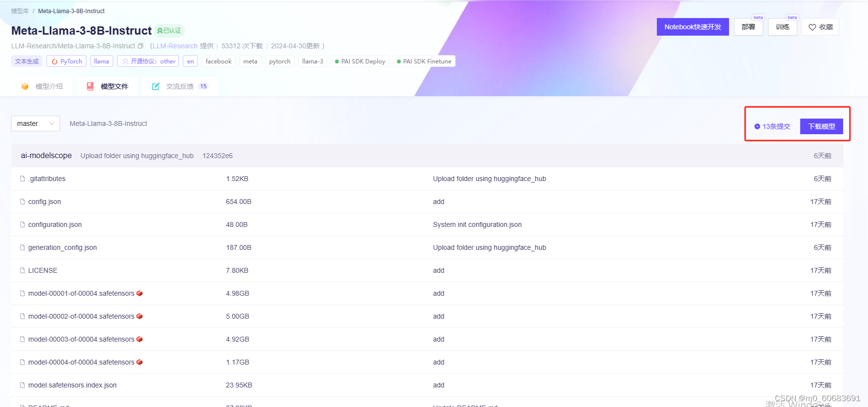Open model-00004-of-00004.safetensors file
Viewport: 868px width, 407px height.
tap(81, 362)
